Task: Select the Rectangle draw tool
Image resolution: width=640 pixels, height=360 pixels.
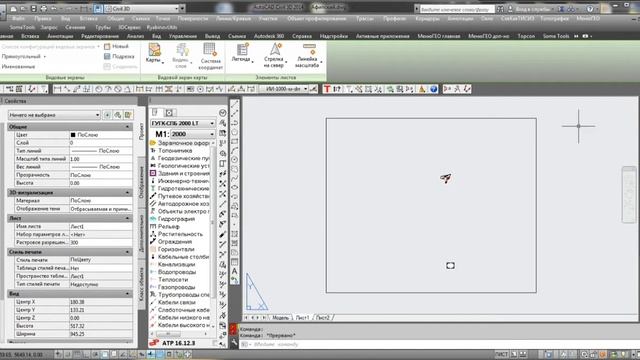Action: pos(235,142)
